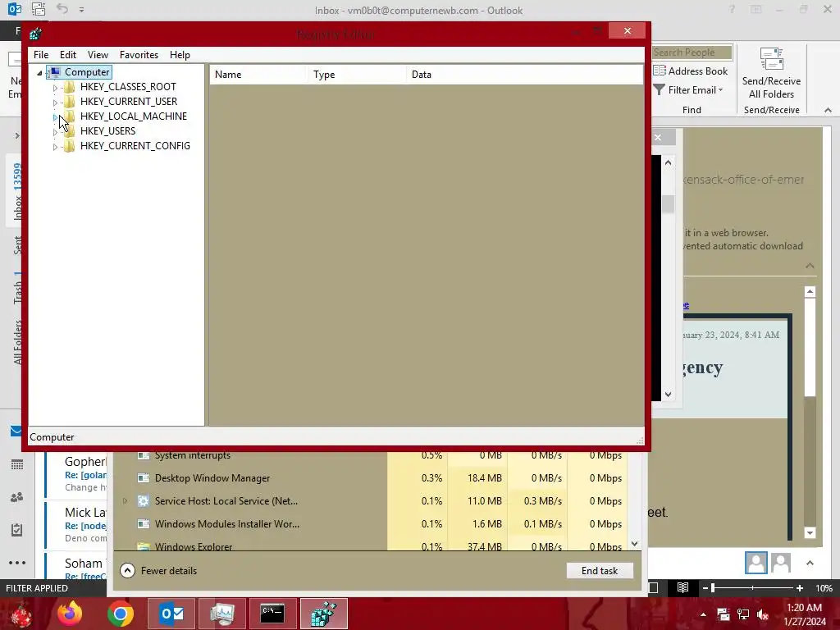
Task: Open the Help menu in Registry Editor
Action: point(180,55)
